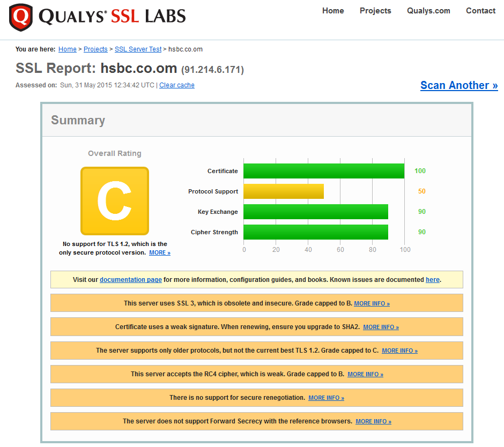
Task: Open the Contact menu item
Action: pos(480,11)
